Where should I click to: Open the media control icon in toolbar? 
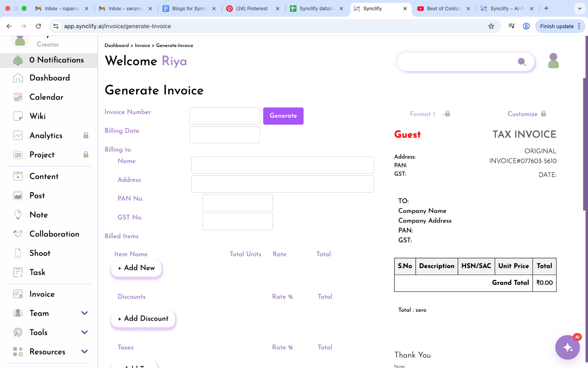click(x=512, y=26)
